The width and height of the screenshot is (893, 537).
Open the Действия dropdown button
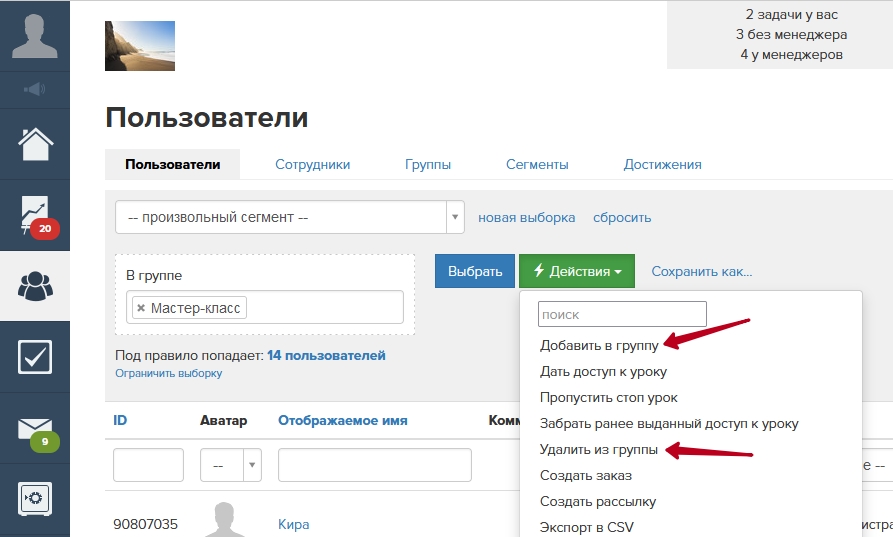[576, 271]
